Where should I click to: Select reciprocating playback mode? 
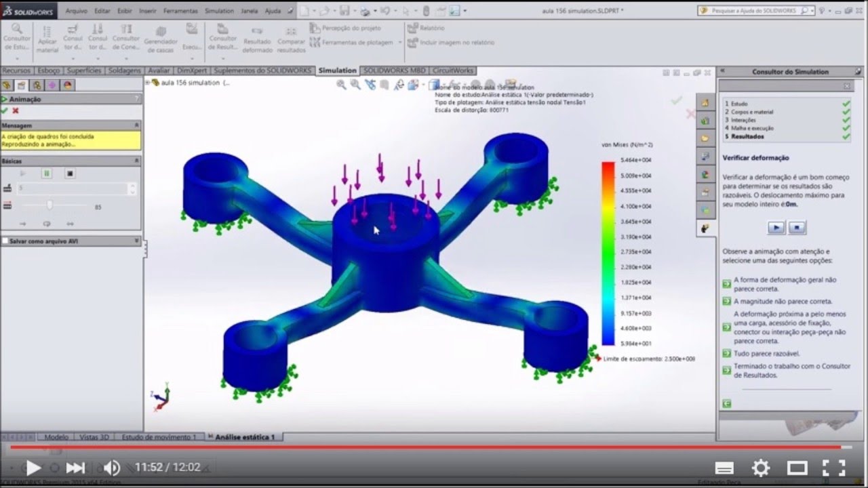tap(70, 224)
